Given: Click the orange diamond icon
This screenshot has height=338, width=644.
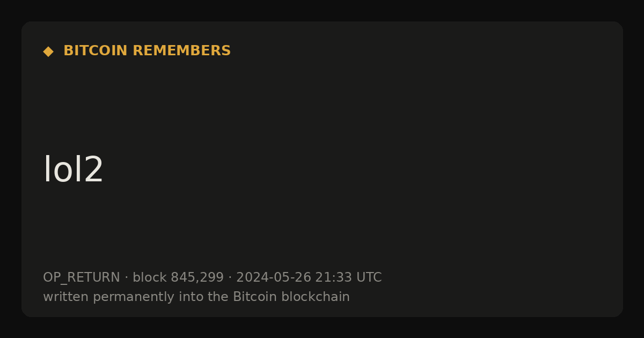Looking at the screenshot, I should (48, 52).
